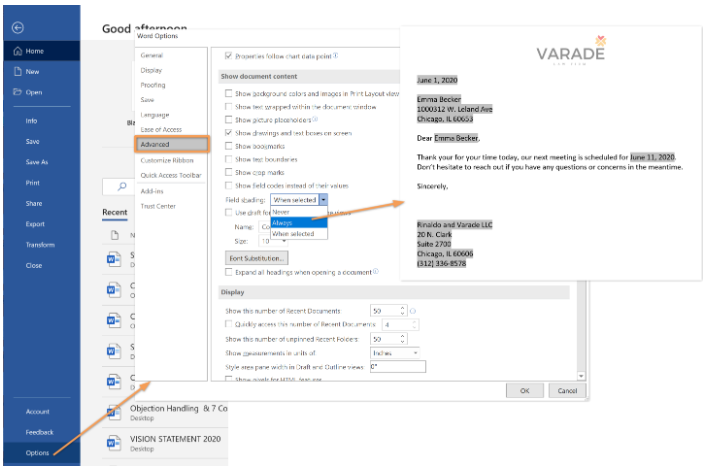This screenshot has width=726, height=472.
Task: Click Recent Documents number spinner
Action: pyautogui.click(x=402, y=310)
